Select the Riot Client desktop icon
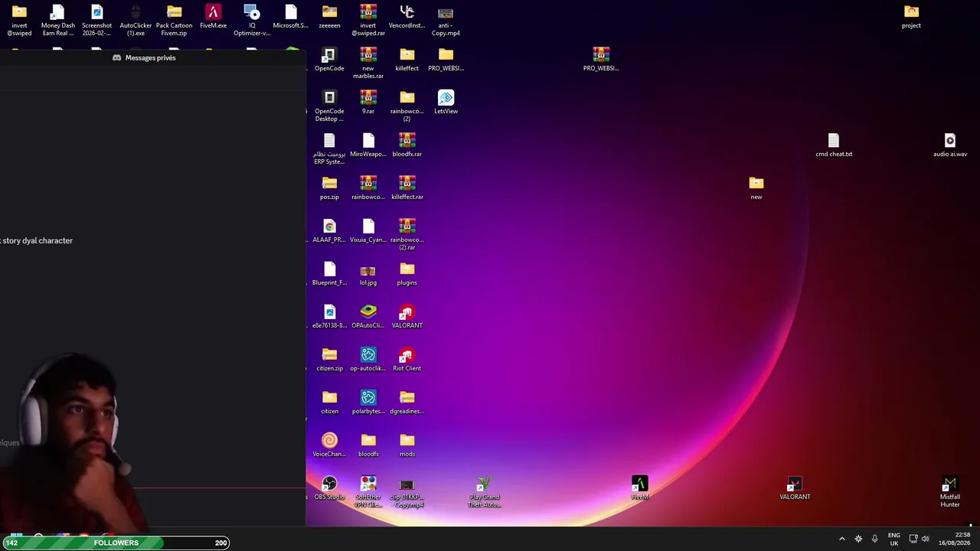The height and width of the screenshot is (551, 980). click(407, 360)
